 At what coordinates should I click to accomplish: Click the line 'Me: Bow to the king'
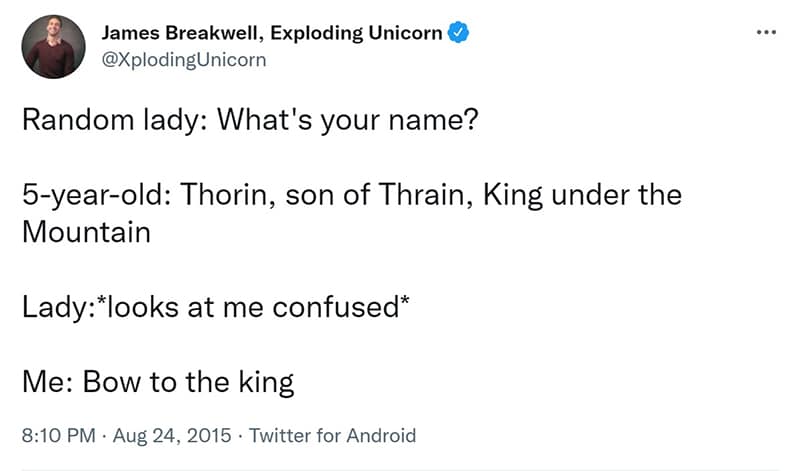coord(158,382)
